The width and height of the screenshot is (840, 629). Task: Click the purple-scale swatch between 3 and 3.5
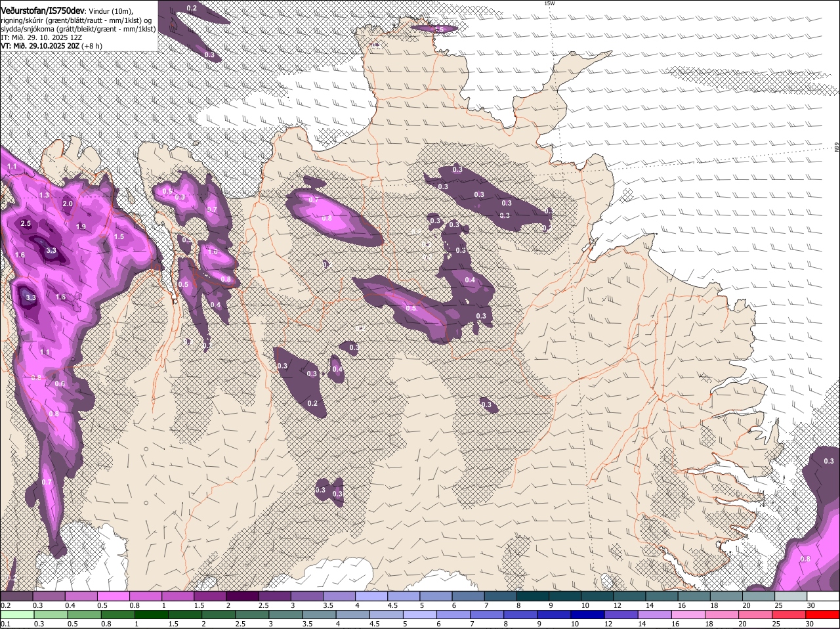[306, 596]
